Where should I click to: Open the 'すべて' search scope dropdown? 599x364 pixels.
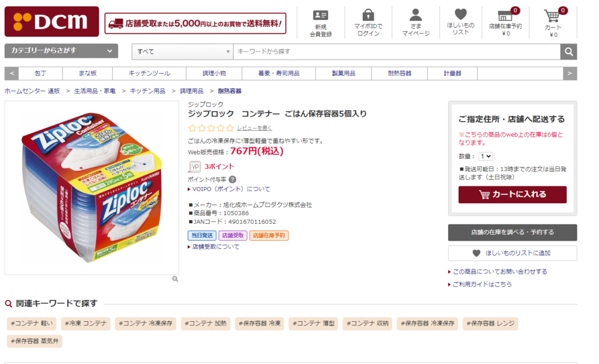point(183,52)
